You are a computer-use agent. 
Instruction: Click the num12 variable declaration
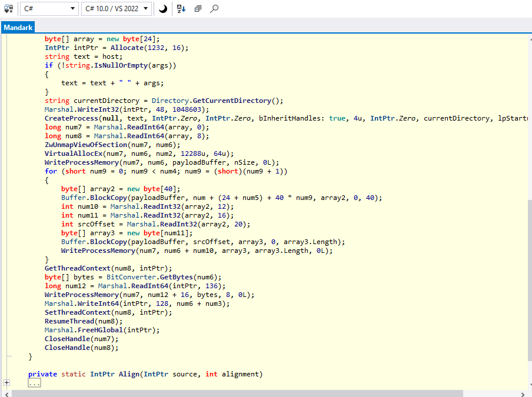tap(75, 286)
